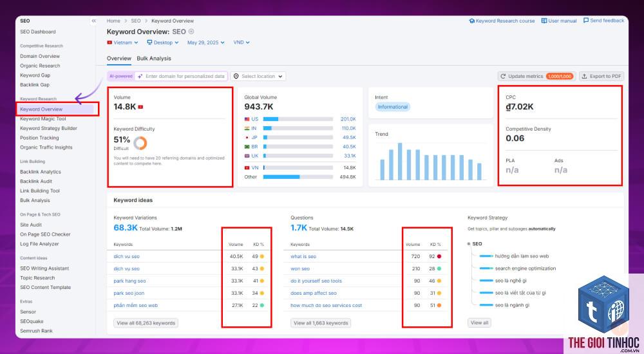644x354 pixels.
Task: Open Keyword Magic Tool in the sidebar
Action: click(43, 118)
